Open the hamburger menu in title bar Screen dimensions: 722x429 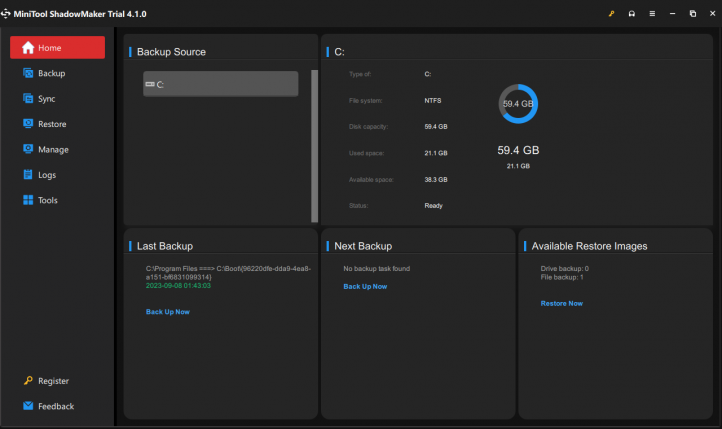pos(652,14)
